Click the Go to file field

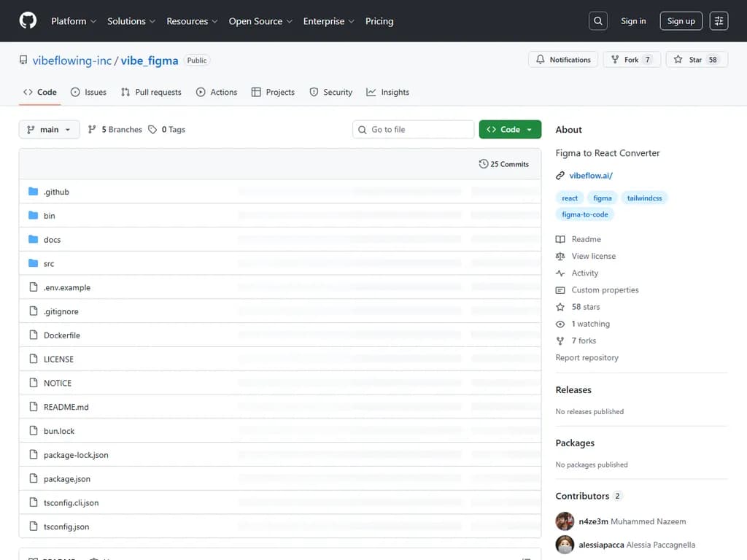[414, 130]
